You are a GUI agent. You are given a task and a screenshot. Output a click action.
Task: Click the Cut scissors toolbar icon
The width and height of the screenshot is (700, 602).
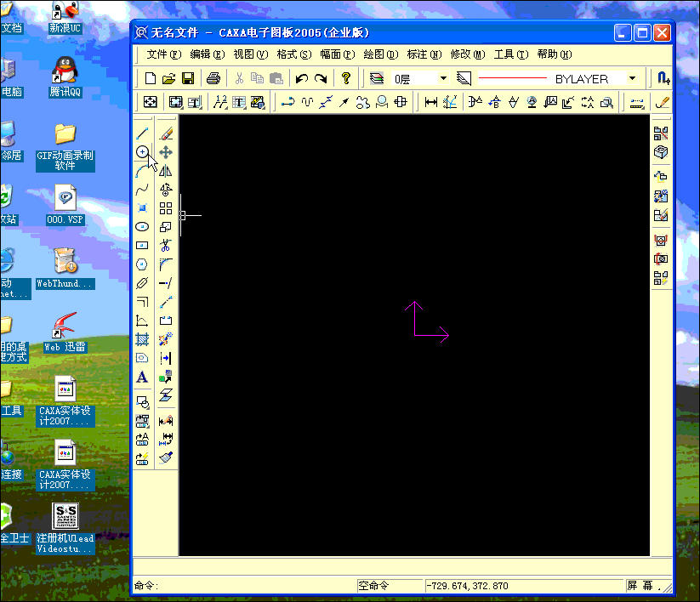(239, 79)
